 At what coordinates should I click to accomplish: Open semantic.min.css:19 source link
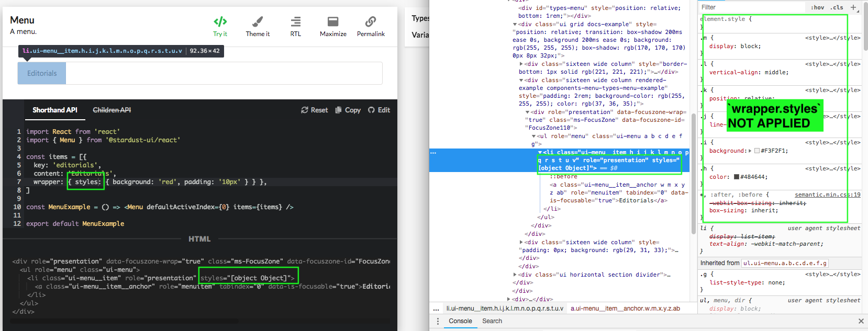[827, 195]
